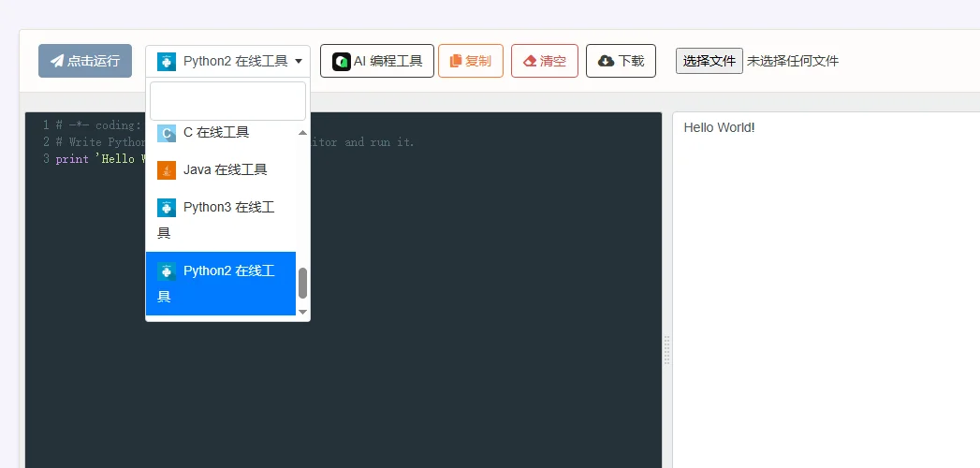Click the Hello World! output text
The width and height of the screenshot is (980, 468).
pos(720,127)
